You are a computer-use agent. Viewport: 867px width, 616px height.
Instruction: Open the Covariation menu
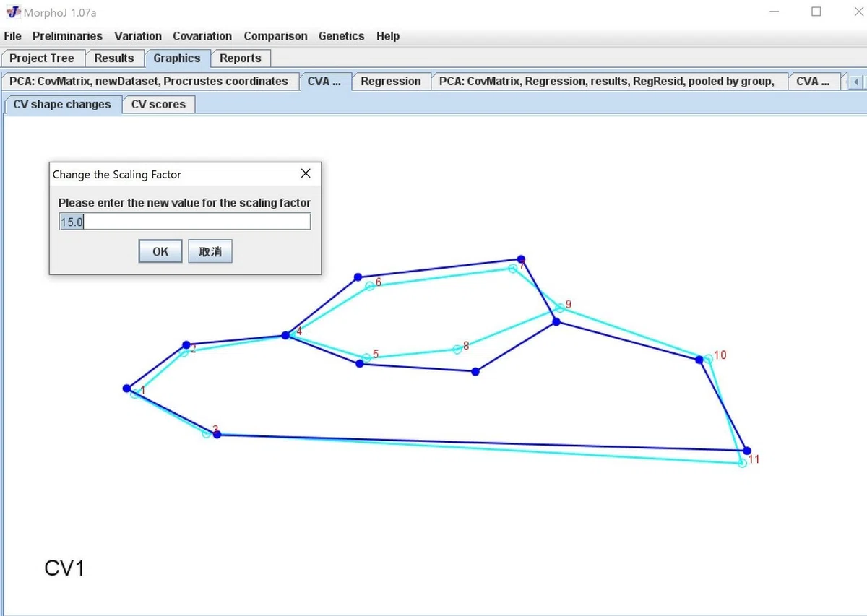point(202,36)
